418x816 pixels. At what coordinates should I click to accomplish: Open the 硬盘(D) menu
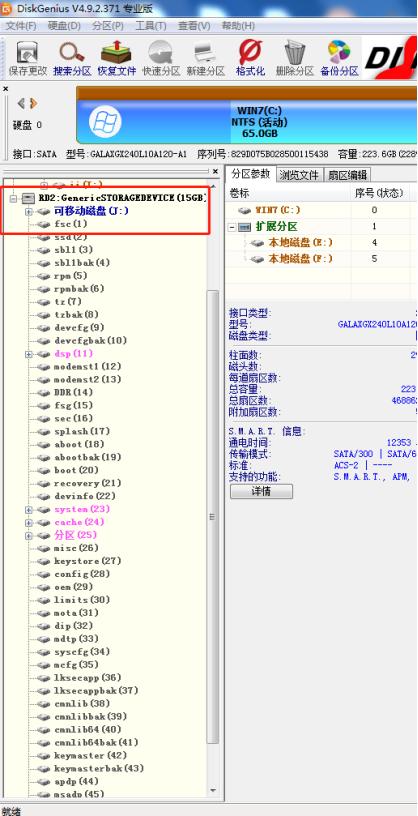(64, 26)
